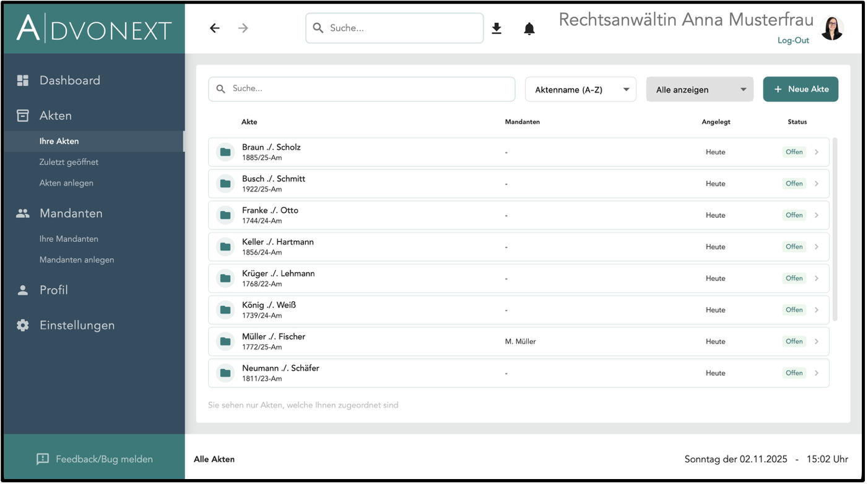Go to Einstellungen in sidebar
Screen dimensions: 868x484
tap(77, 326)
